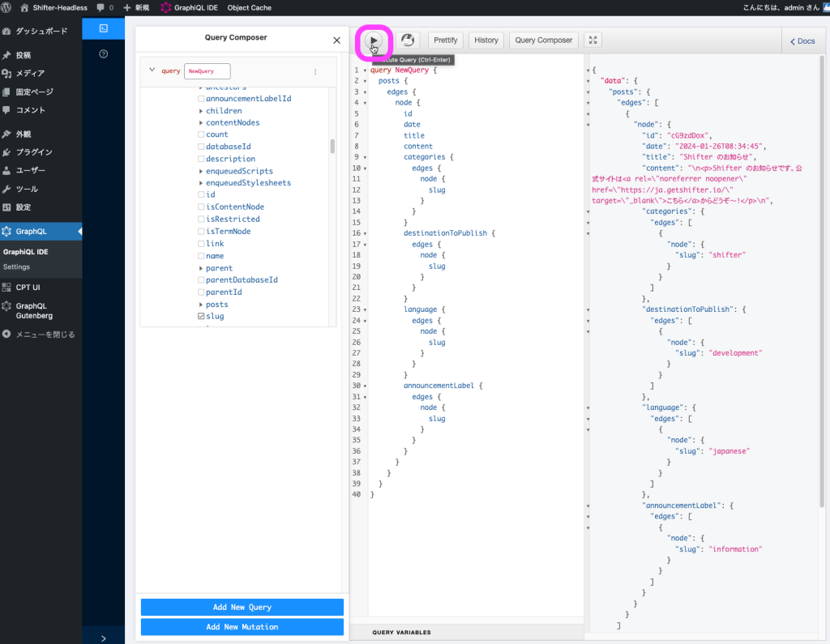The height and width of the screenshot is (644, 830).
Task: Prettify the query
Action: [x=445, y=41]
